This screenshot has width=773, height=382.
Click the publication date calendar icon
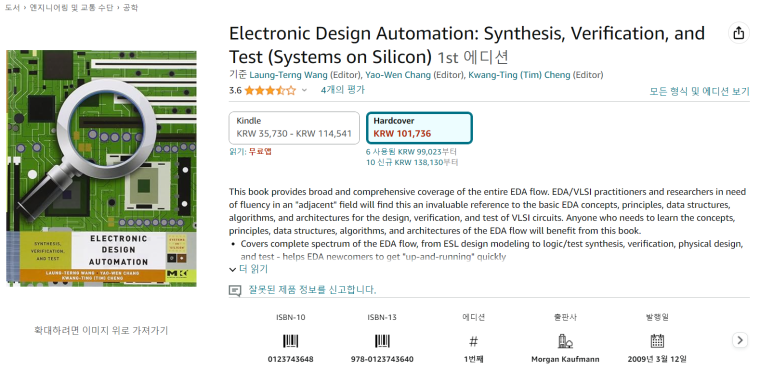click(x=657, y=341)
